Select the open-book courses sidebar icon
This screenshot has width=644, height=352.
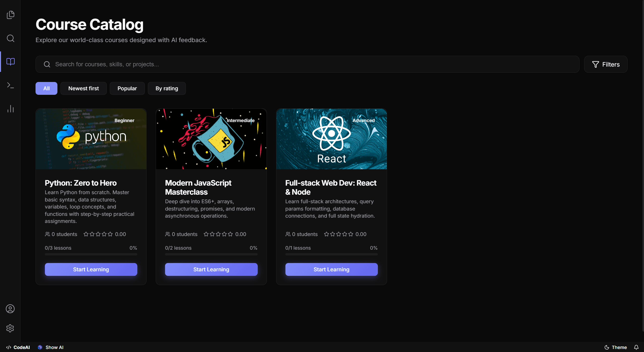pyautogui.click(x=10, y=62)
